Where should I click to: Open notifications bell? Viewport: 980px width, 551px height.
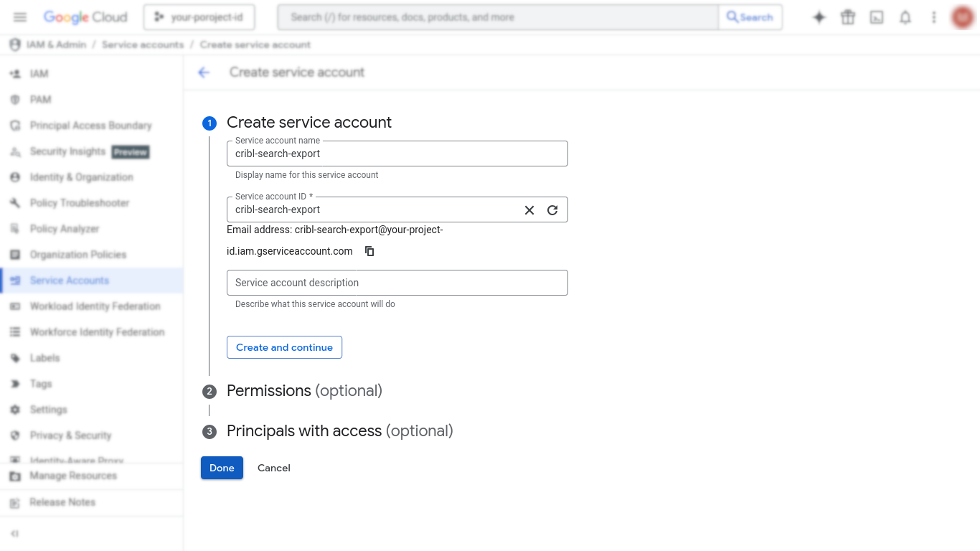pos(905,17)
